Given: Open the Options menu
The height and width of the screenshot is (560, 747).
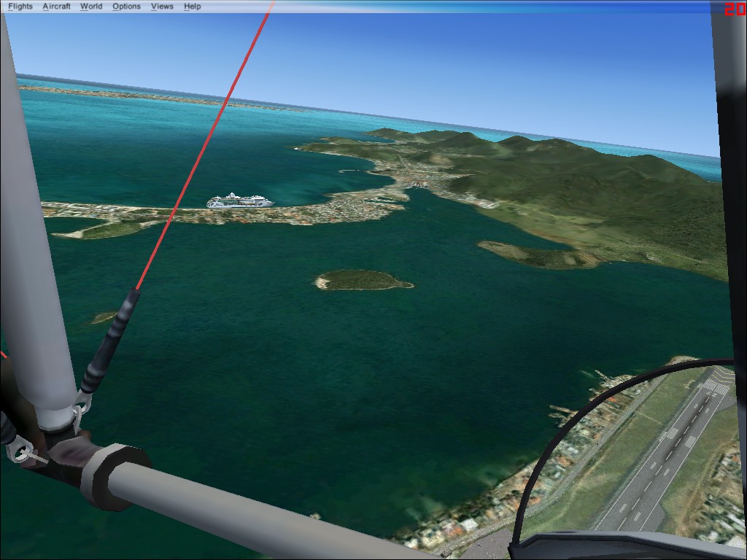Looking at the screenshot, I should coord(126,7).
